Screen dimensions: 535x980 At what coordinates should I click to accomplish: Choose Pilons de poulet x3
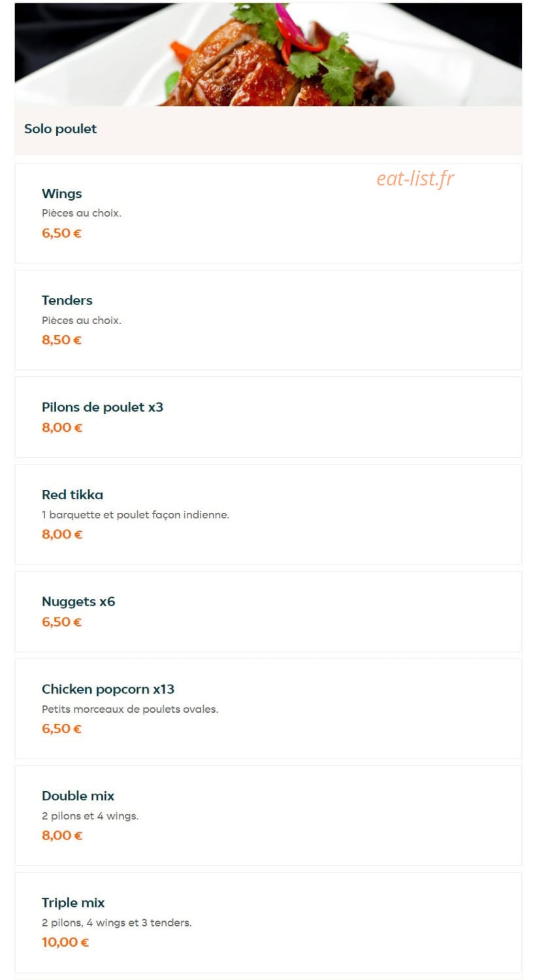pyautogui.click(x=268, y=417)
